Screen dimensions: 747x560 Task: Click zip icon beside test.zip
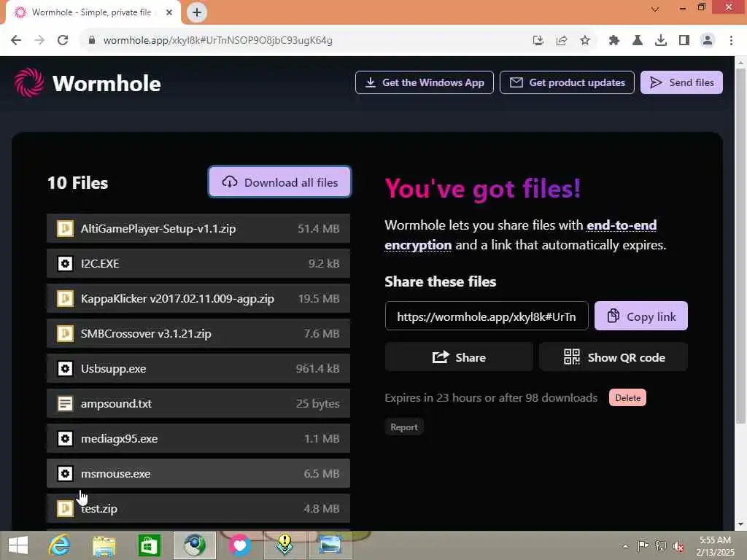point(65,508)
